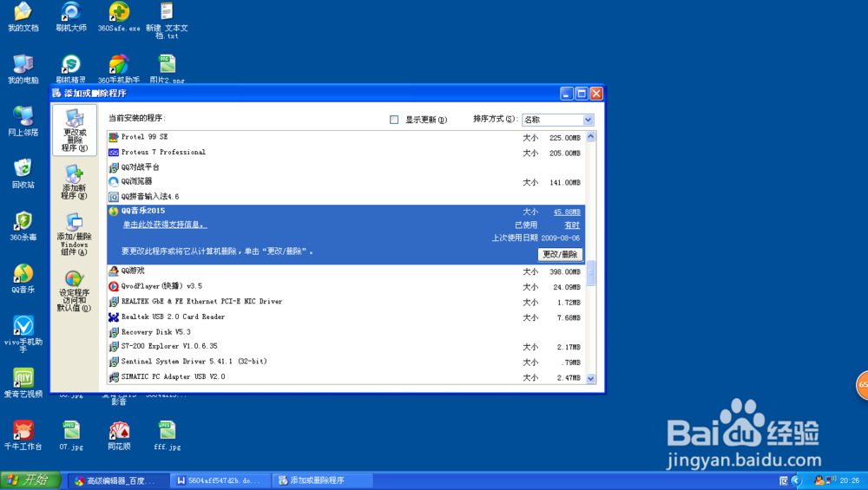The image size is (868, 490).
Task: Click the 45.88MB size link
Action: 567,212
